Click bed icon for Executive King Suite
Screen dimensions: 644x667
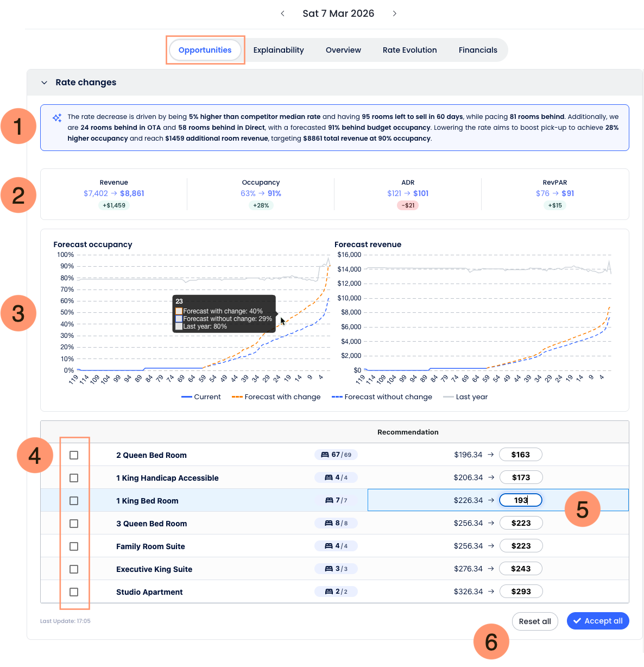[329, 569]
